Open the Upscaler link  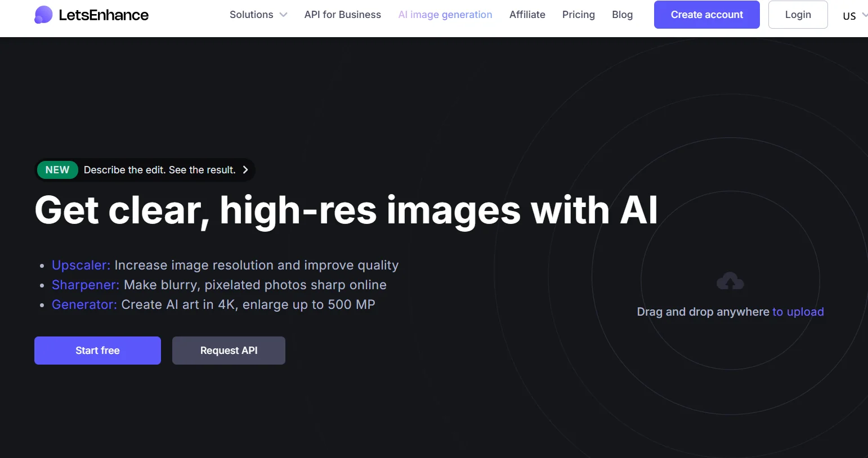pyautogui.click(x=81, y=265)
